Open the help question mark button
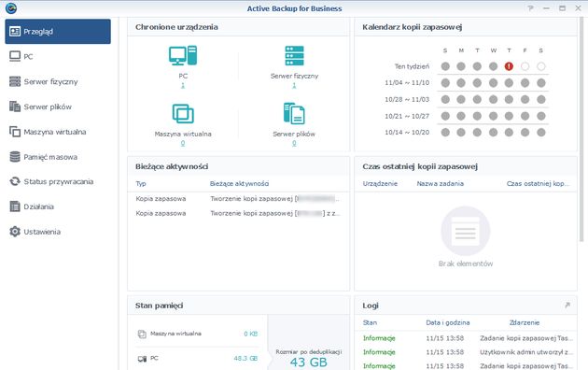588x370 pixels. click(530, 8)
